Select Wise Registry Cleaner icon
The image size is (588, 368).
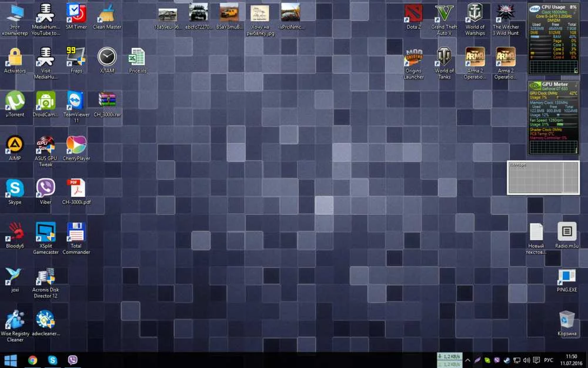15,326
